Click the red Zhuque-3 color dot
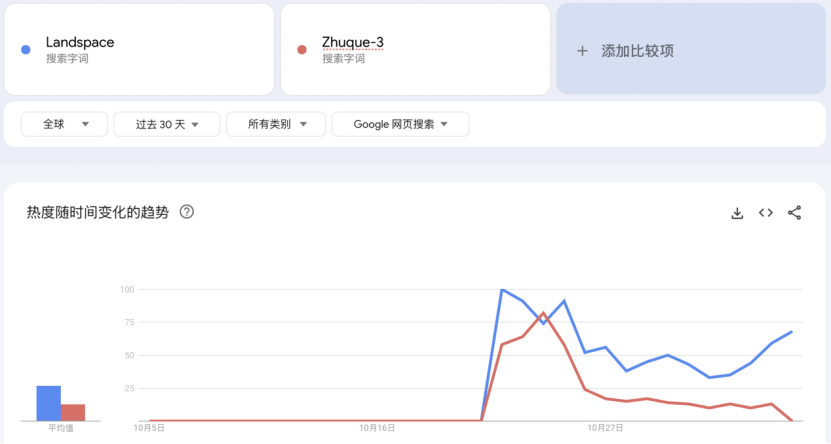Image resolution: width=831 pixels, height=444 pixels. [x=302, y=50]
